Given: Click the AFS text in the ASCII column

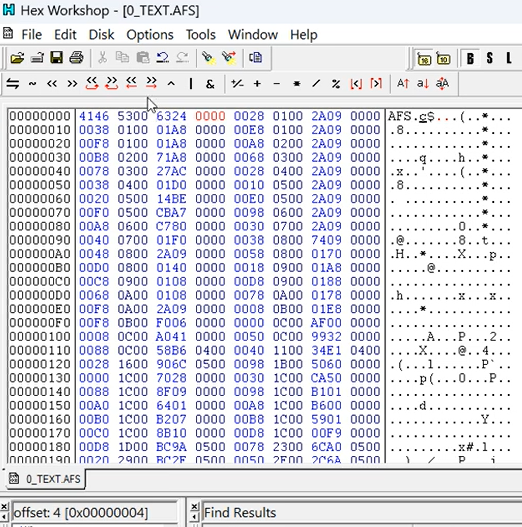Looking at the screenshot, I should tap(400, 117).
